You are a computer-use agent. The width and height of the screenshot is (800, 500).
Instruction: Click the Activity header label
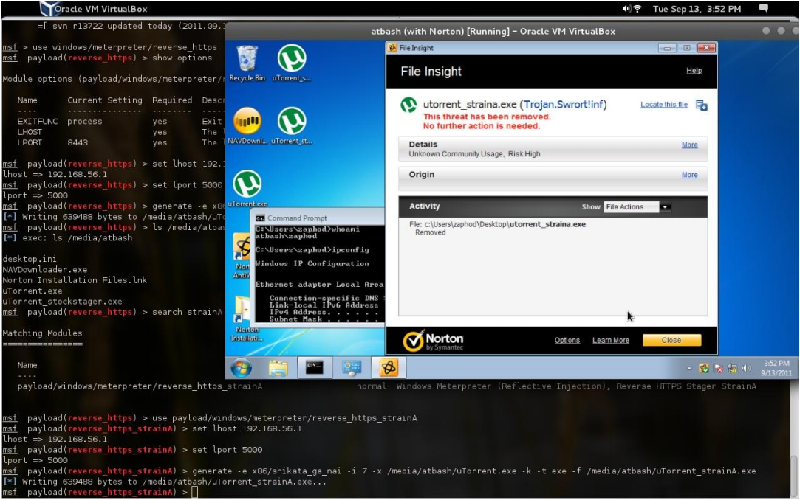tap(424, 206)
